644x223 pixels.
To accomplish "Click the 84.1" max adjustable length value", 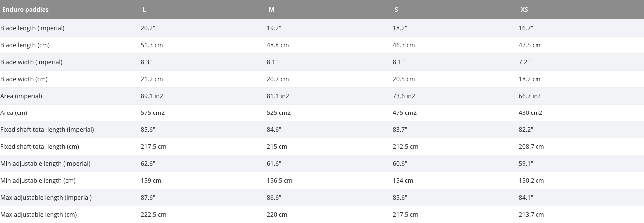I will coord(526,198).
